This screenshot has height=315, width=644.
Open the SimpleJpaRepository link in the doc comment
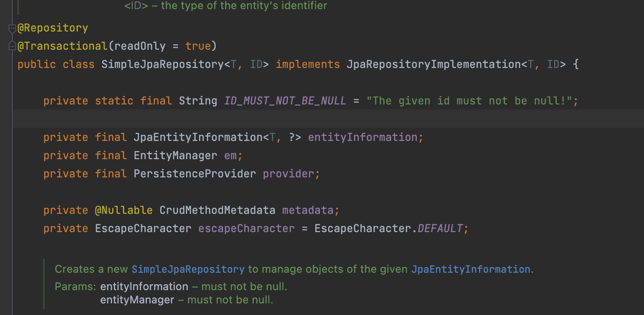click(188, 269)
